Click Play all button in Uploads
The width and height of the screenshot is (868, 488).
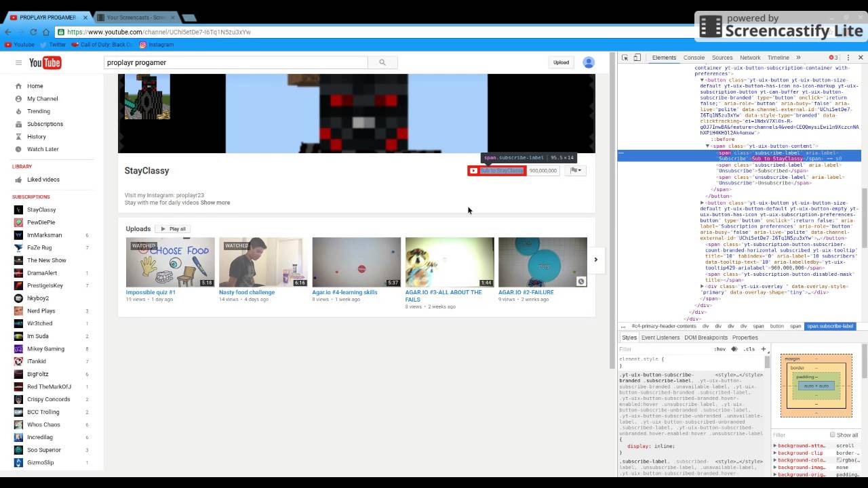[x=173, y=229]
